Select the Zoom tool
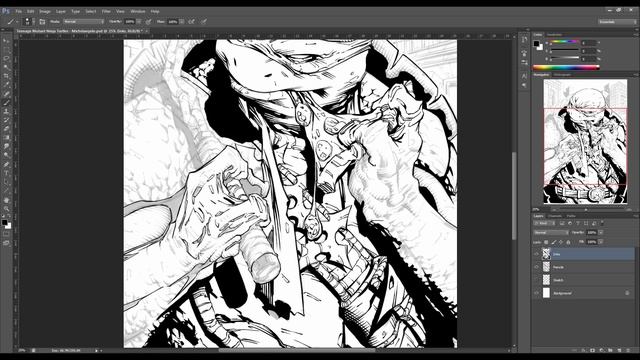 click(x=6, y=209)
